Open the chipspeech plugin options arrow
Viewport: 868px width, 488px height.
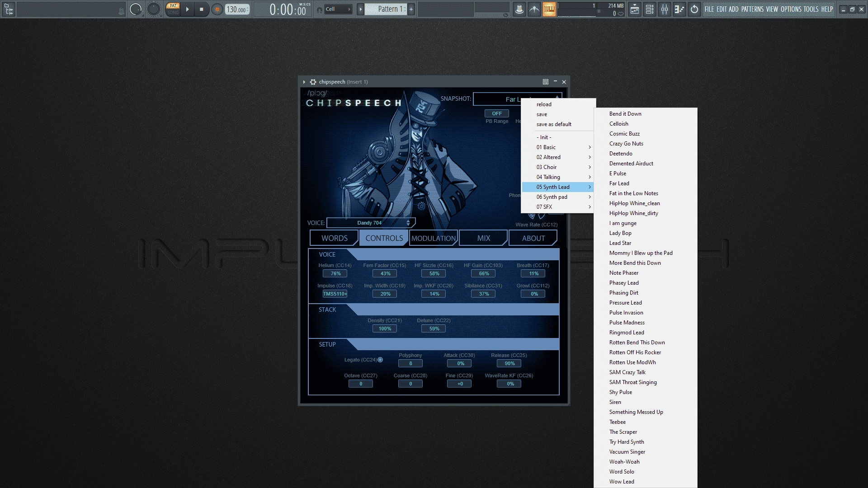coord(304,82)
